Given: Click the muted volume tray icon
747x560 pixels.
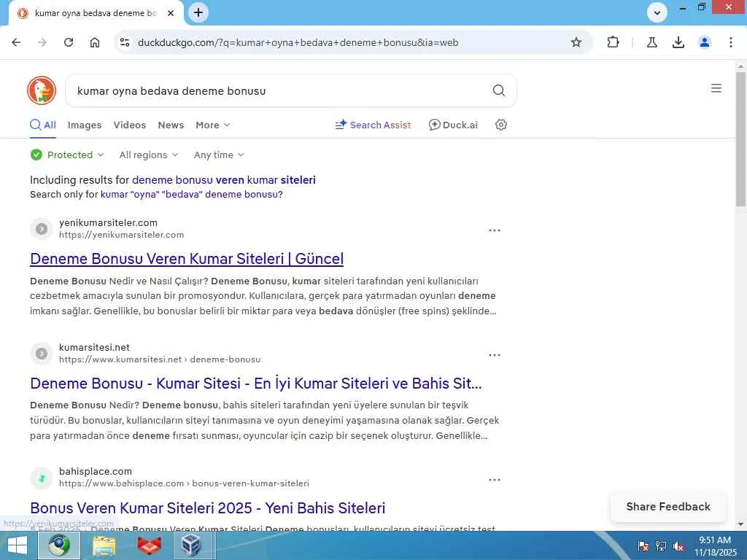Looking at the screenshot, I should 678,546.
